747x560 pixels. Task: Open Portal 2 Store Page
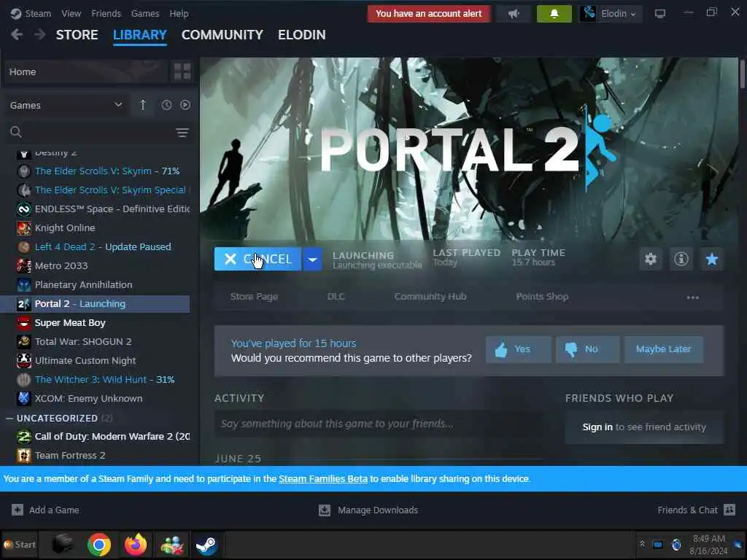(x=254, y=297)
